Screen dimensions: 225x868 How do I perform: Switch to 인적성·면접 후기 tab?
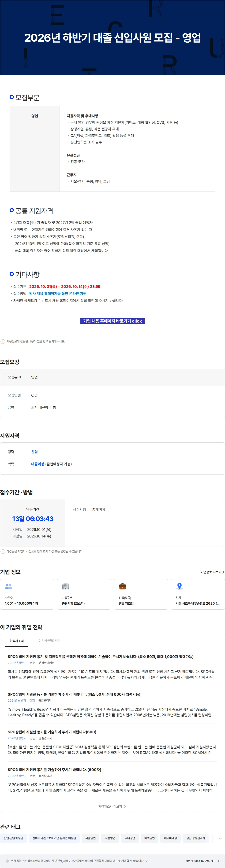coord(49,641)
